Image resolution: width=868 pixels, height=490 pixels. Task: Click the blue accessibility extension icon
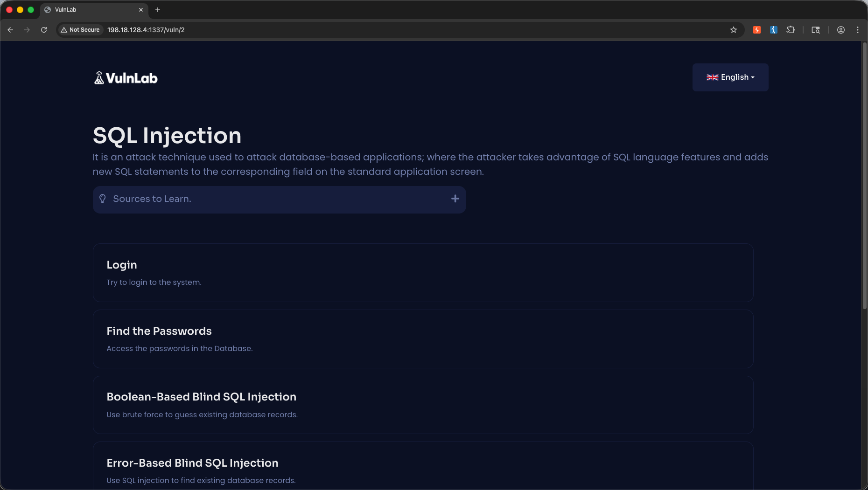click(774, 30)
